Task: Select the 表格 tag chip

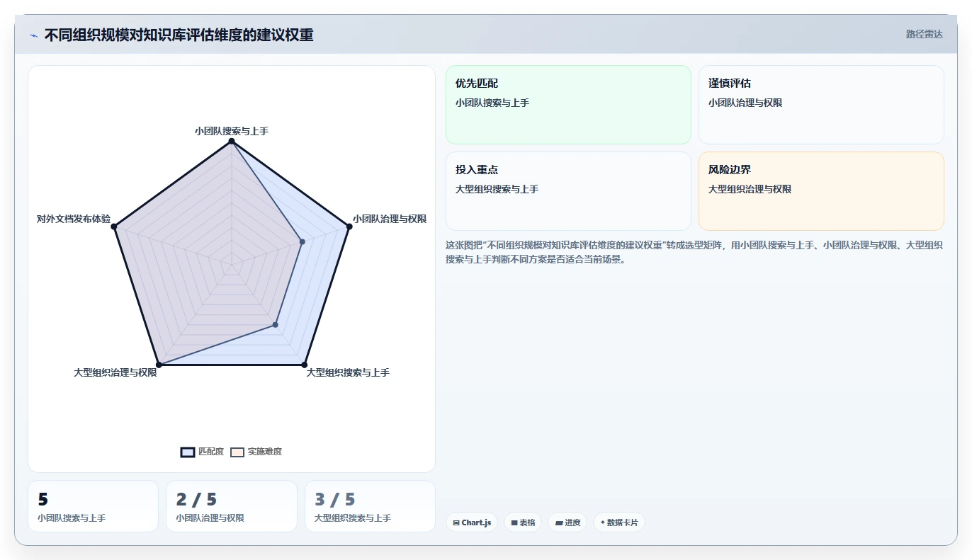Action: click(523, 522)
